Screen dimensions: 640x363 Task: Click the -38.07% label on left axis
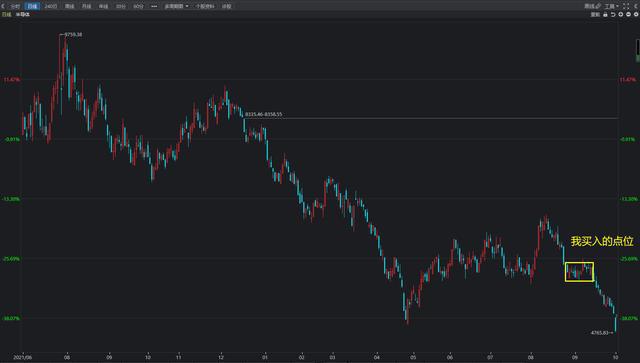pyautogui.click(x=11, y=318)
